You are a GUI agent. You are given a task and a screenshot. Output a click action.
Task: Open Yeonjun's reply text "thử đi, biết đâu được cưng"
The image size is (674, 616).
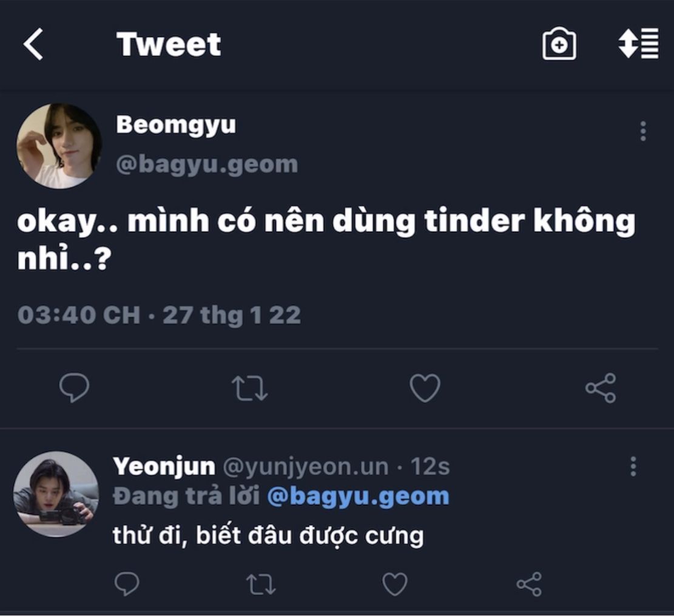tap(268, 536)
